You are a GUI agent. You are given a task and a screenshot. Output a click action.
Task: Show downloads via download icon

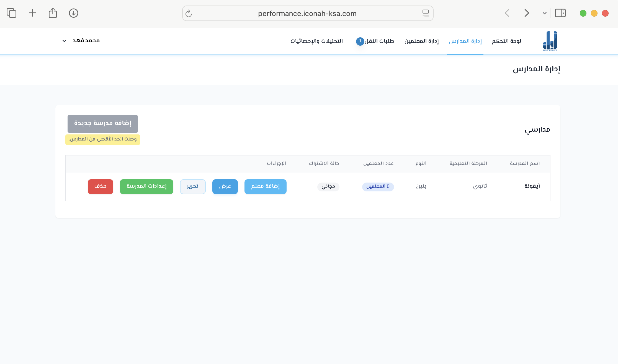click(73, 13)
